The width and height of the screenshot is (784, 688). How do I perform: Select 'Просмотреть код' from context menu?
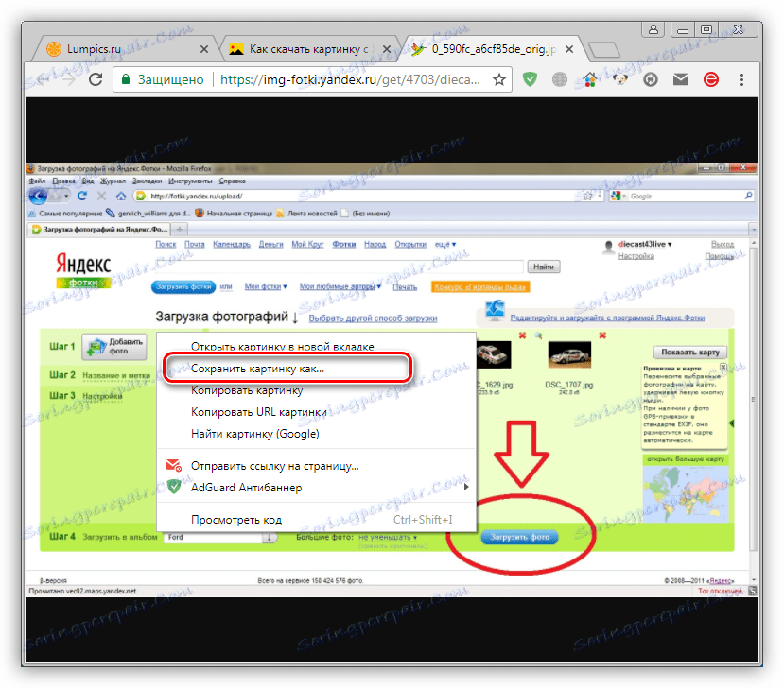pyautogui.click(x=317, y=520)
